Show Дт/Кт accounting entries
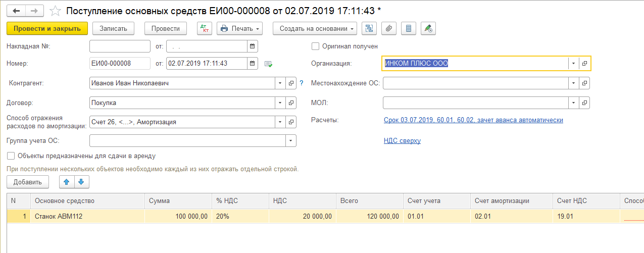This screenshot has width=644, height=253. coord(204,28)
